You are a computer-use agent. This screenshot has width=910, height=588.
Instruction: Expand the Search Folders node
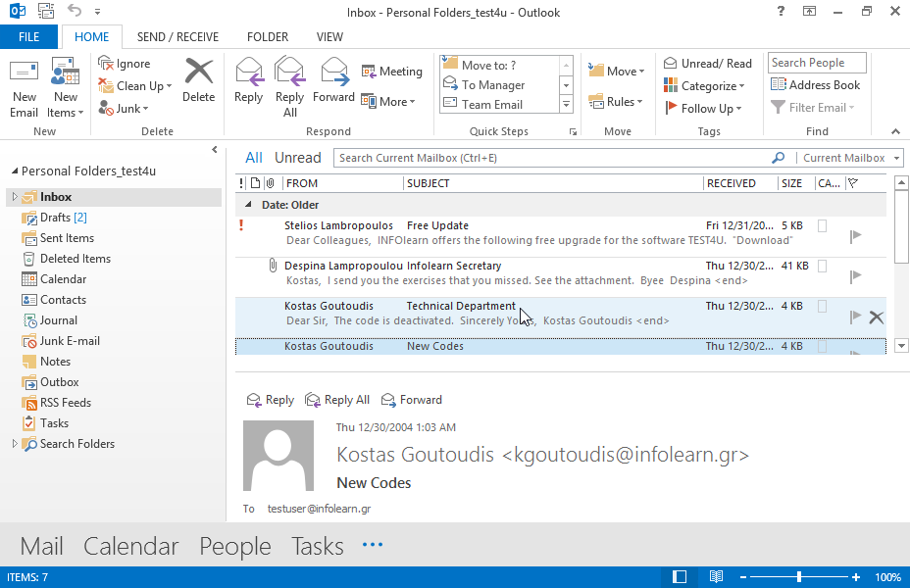(x=15, y=444)
